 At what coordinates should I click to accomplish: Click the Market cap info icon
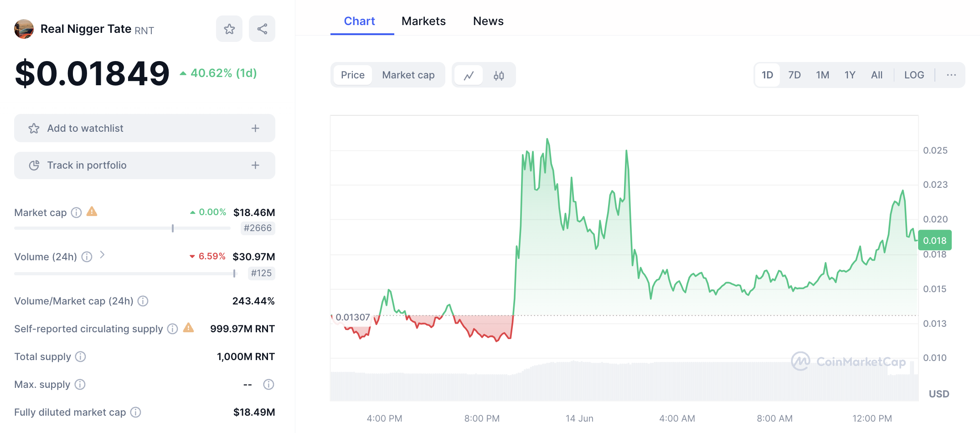click(77, 212)
